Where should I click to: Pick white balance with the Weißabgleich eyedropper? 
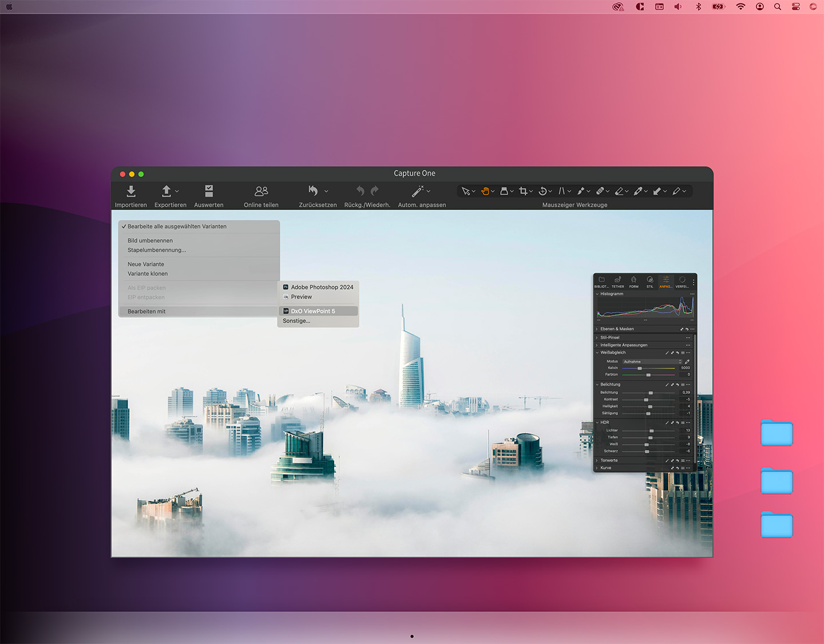click(687, 362)
